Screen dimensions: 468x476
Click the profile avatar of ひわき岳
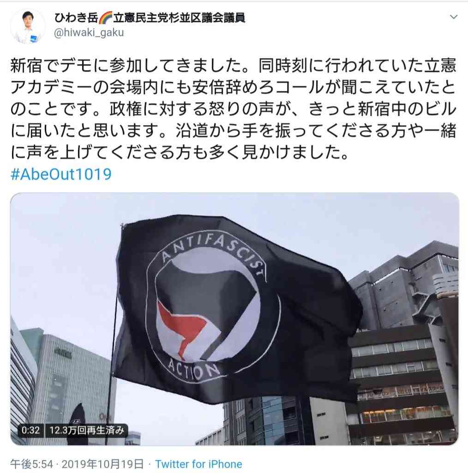28,27
